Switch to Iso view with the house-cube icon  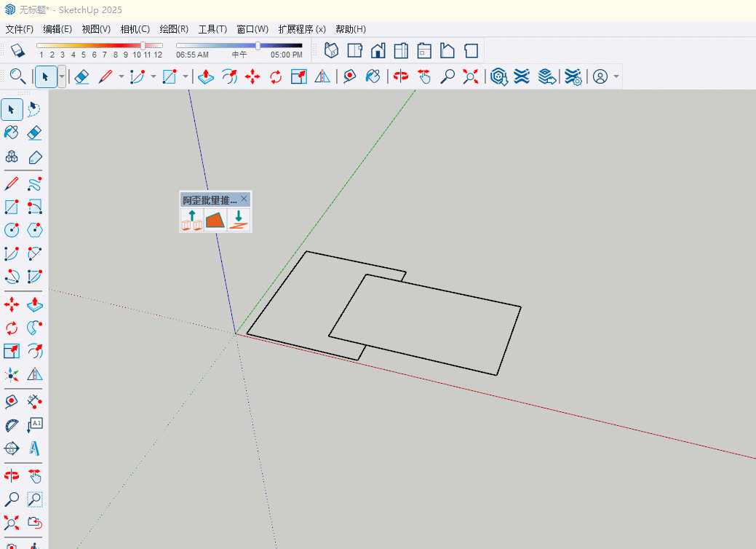point(332,50)
